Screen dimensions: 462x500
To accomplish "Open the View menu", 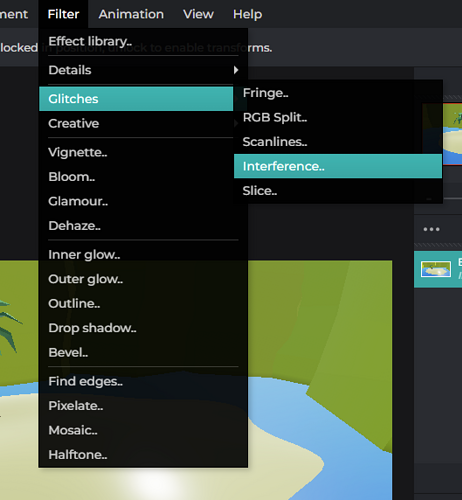I will pos(198,14).
